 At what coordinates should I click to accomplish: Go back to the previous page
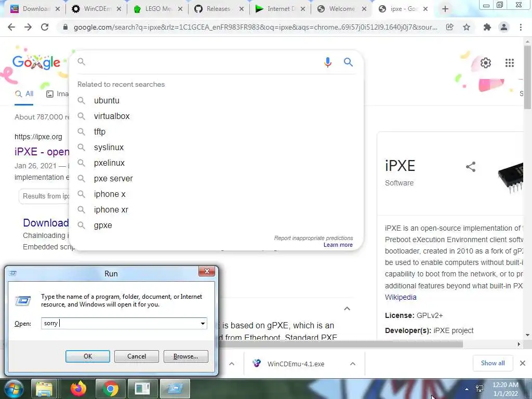click(11, 27)
